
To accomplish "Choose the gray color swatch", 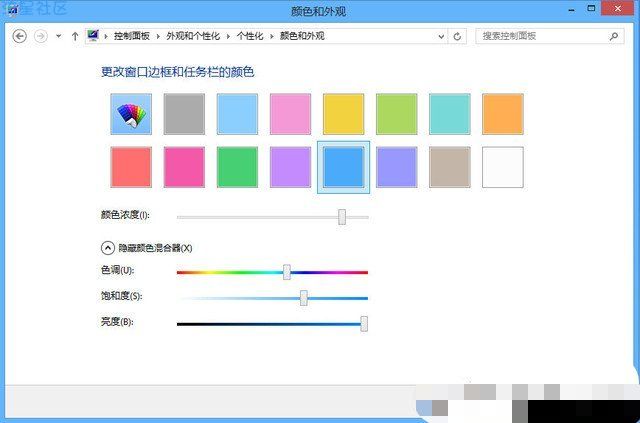I will tap(184, 114).
